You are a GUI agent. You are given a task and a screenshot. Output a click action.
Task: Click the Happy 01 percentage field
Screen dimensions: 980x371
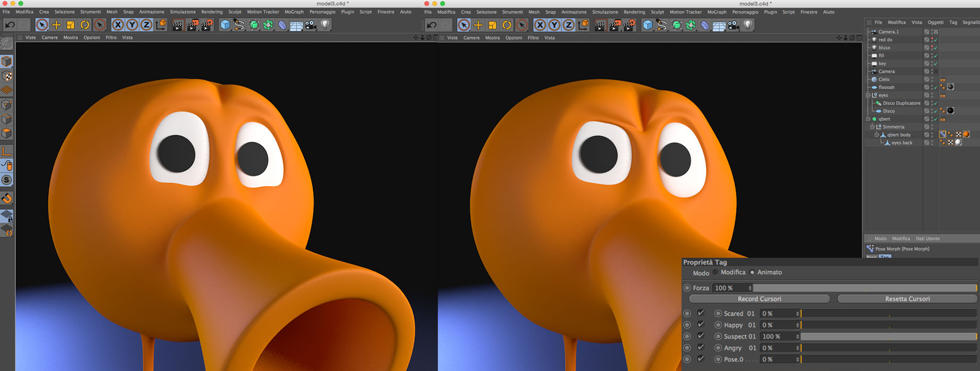(779, 325)
